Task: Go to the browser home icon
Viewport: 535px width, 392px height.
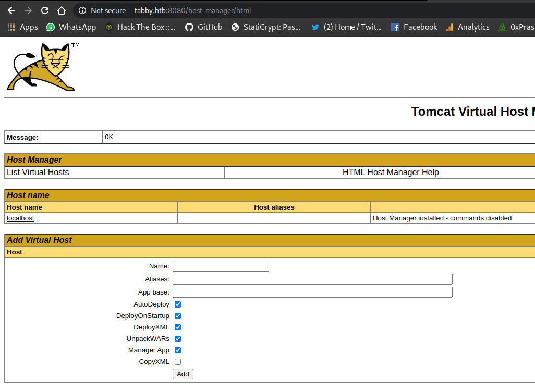Action: [62, 10]
